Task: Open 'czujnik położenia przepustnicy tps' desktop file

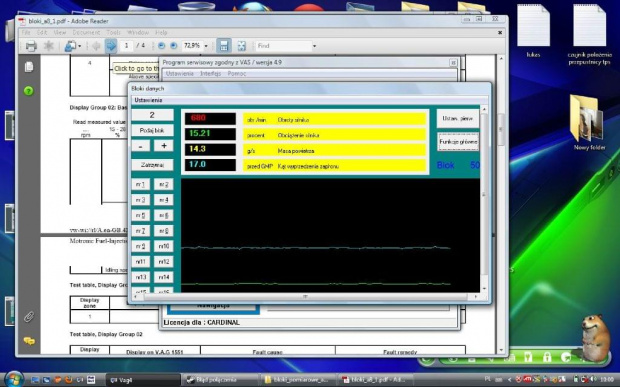Action: tap(590, 34)
